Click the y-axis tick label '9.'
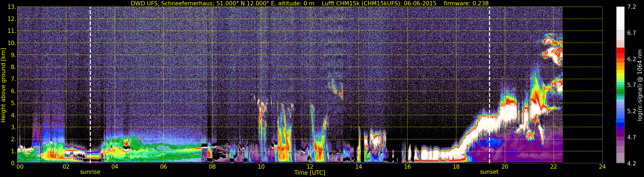This screenshot has width=644, height=177. (x=13, y=55)
